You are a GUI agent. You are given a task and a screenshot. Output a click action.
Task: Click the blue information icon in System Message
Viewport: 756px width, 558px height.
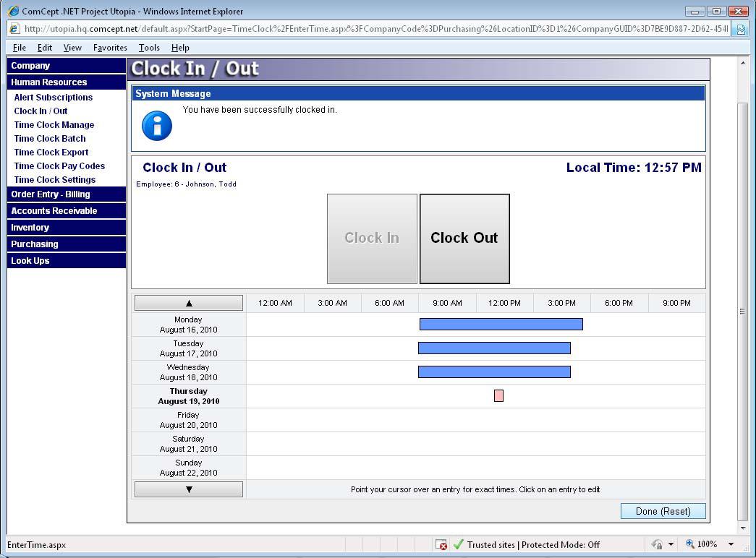(x=157, y=126)
